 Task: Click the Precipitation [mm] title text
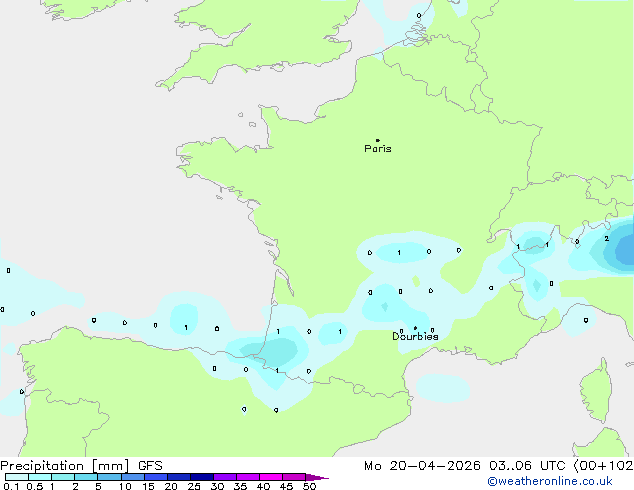tap(65, 466)
